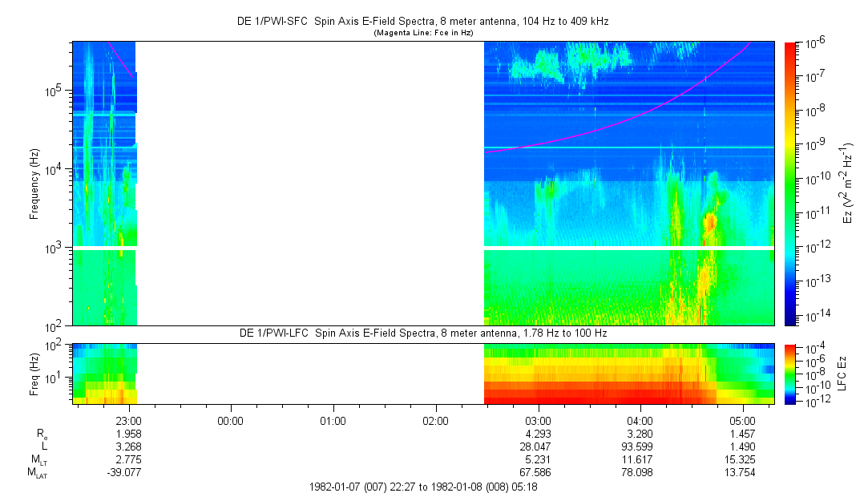Select the 00:00 time axis tick label
Viewport: 868px width, 497px height.
tap(231, 420)
